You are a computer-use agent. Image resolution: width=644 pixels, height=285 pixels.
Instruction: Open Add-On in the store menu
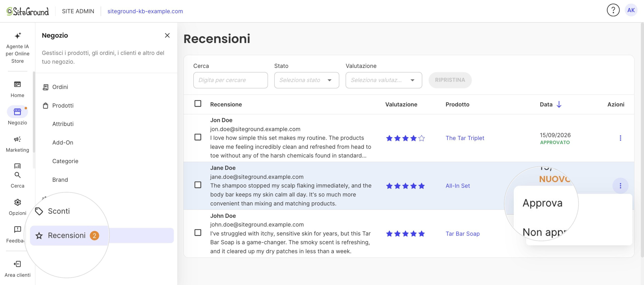[63, 143]
